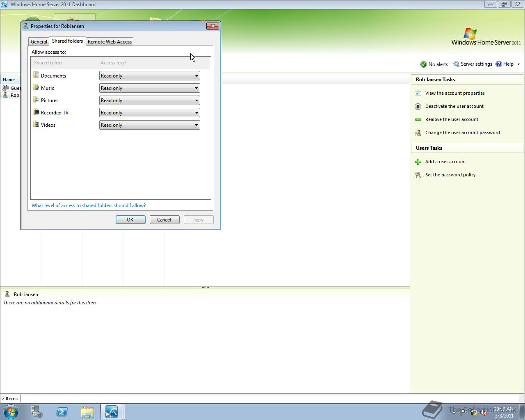Screen dimensions: 525x420
Task: Open the Windows Start menu
Action: pyautogui.click(x=11, y=412)
